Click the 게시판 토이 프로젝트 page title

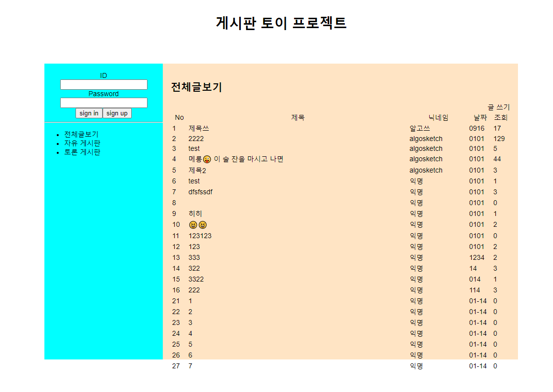[x=281, y=23]
